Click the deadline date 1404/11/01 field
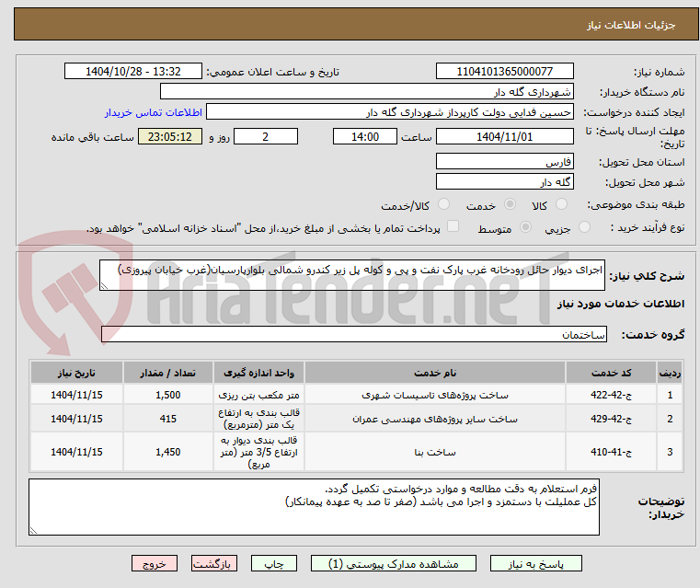Viewport: 700px width, 588px height. coord(504,136)
